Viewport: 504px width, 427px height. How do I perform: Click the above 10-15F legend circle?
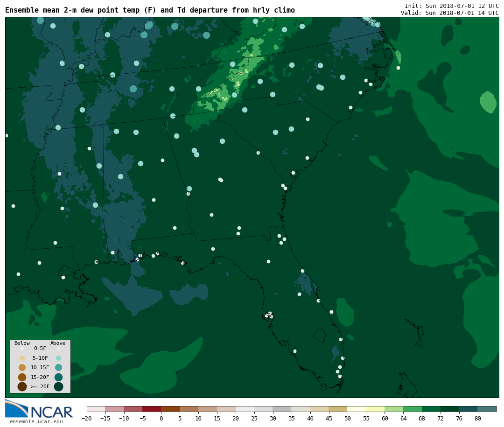[x=58, y=368]
